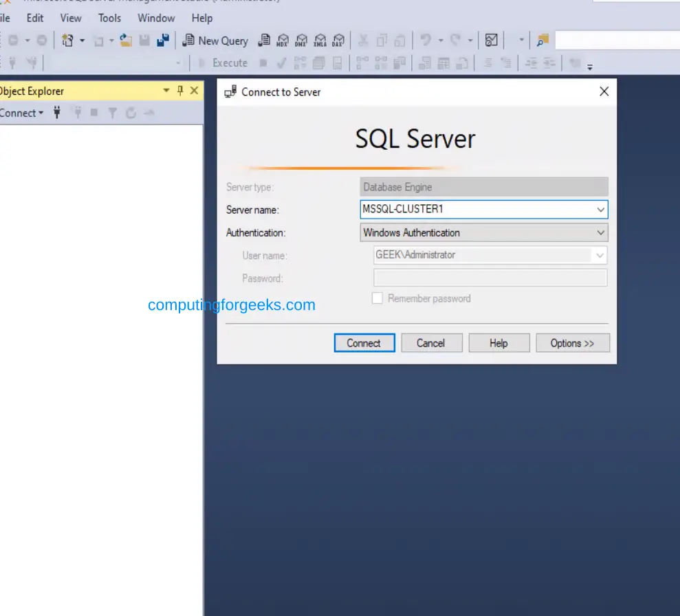This screenshot has width=680, height=616.
Task: Click the Cut scissors icon
Action: pyautogui.click(x=363, y=41)
